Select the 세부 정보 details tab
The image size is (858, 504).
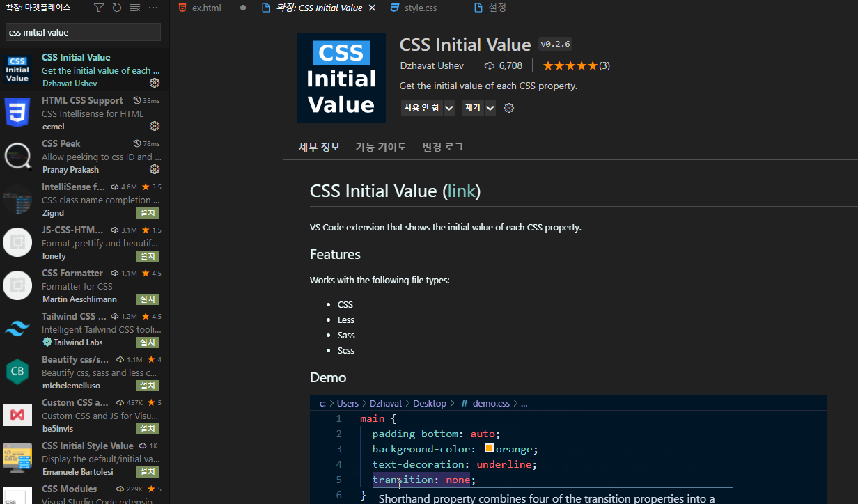point(319,147)
